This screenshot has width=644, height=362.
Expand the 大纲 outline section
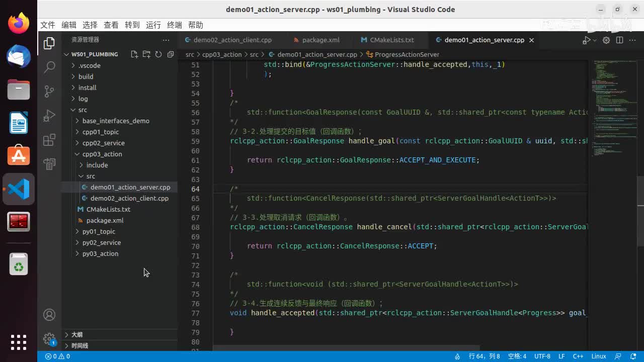[77, 334]
